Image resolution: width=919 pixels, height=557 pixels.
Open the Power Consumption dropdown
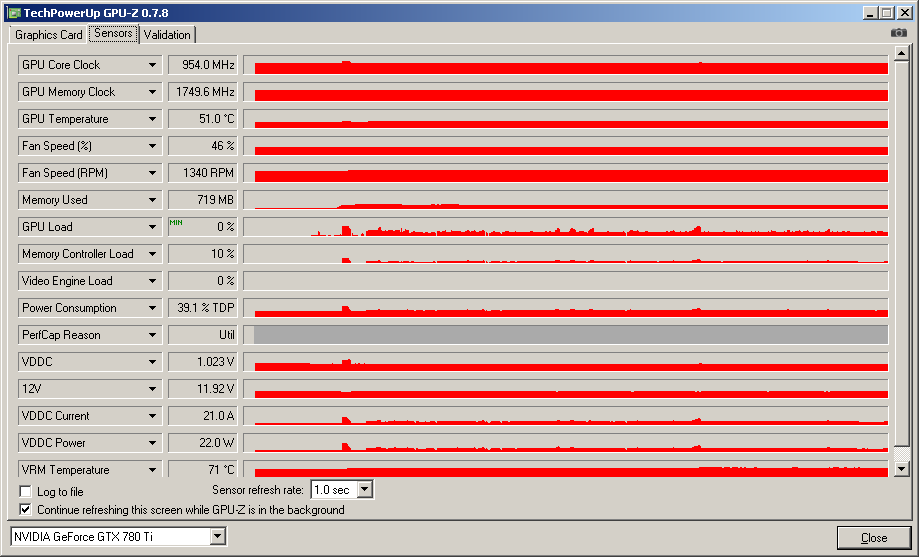click(152, 308)
